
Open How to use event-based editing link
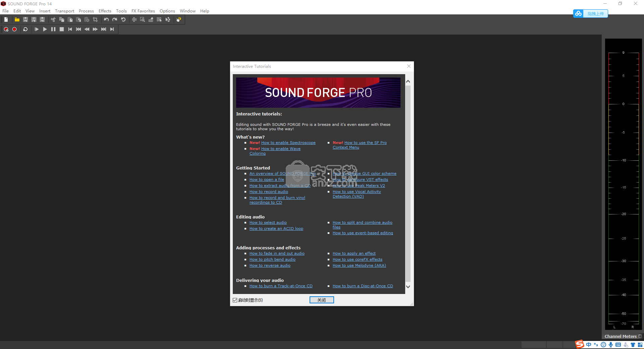[x=363, y=233]
